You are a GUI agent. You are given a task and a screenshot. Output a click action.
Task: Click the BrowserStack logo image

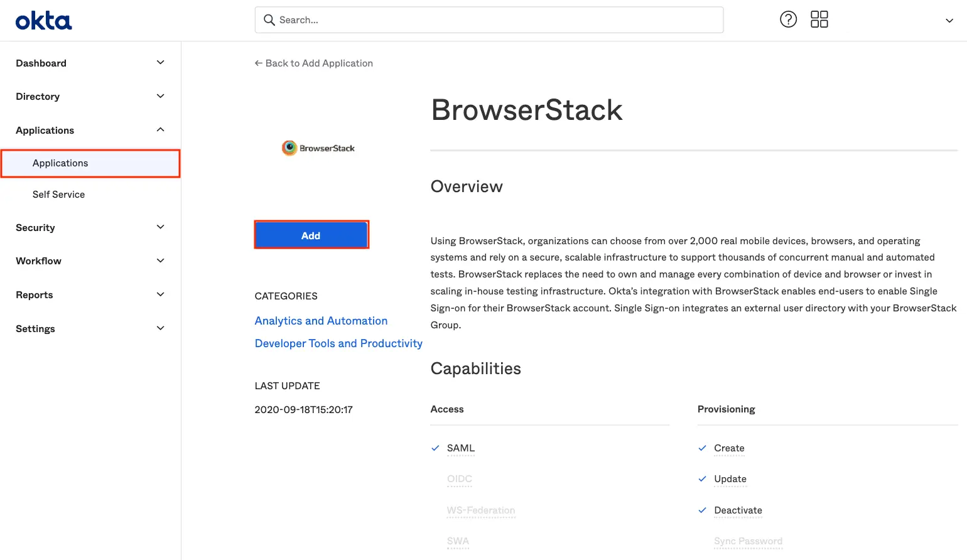click(x=318, y=148)
